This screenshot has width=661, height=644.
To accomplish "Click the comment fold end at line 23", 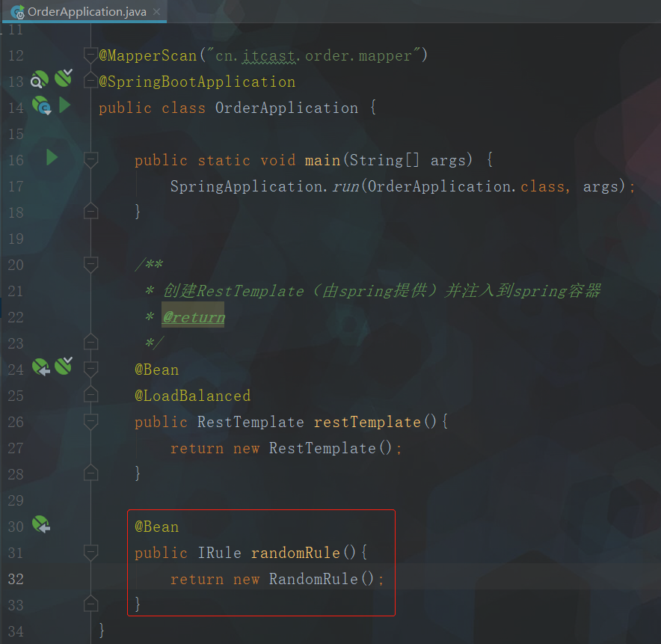I will point(90,342).
